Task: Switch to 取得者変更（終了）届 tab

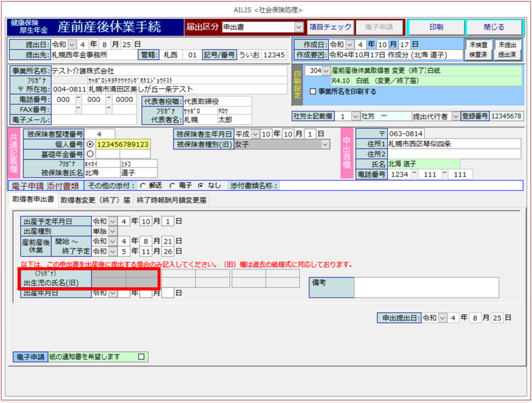Action: coord(95,200)
